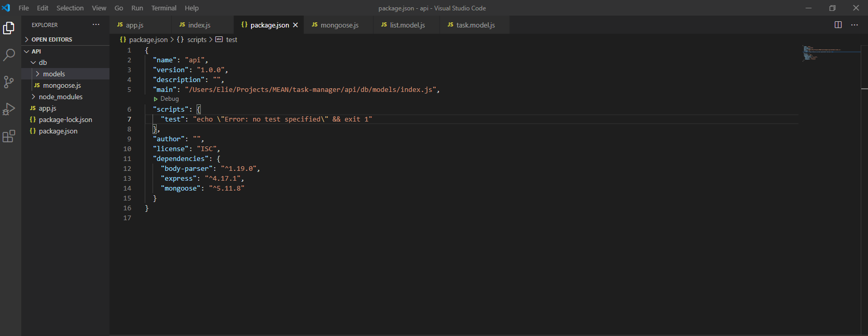Open app.js from the Explorer tree

tap(48, 108)
